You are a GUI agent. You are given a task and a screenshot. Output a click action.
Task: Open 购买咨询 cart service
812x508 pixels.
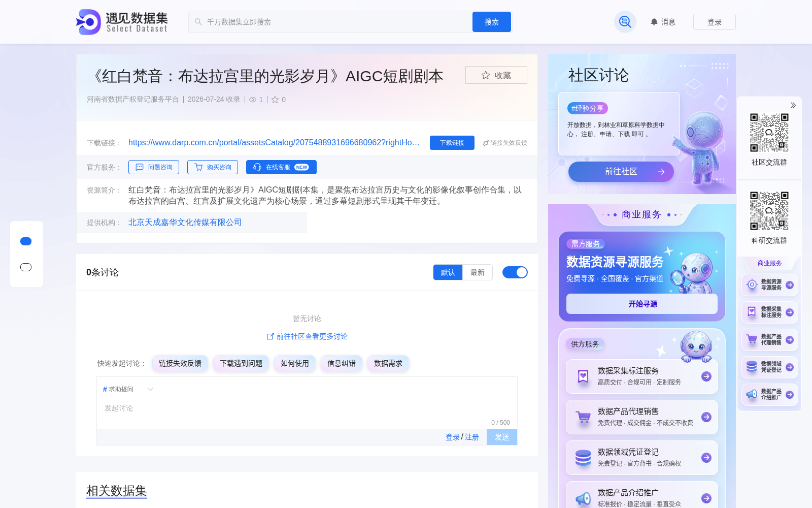click(x=213, y=167)
